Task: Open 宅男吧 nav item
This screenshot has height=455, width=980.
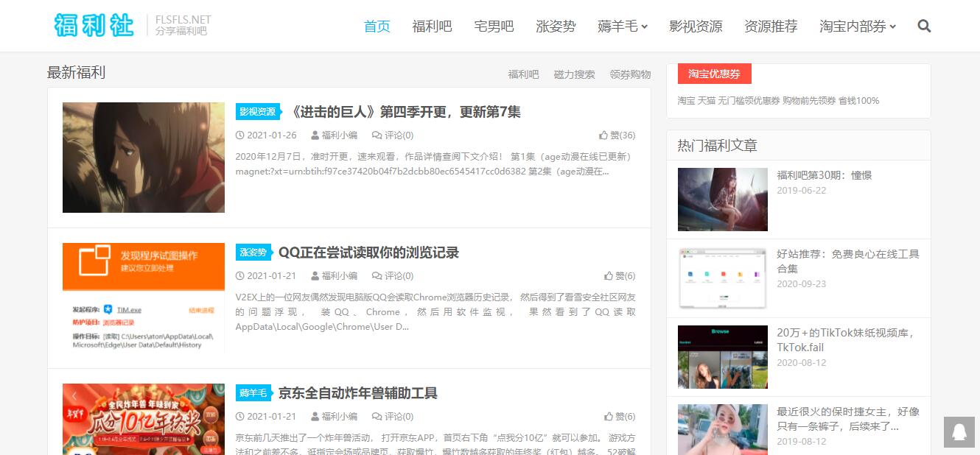Action: click(494, 27)
